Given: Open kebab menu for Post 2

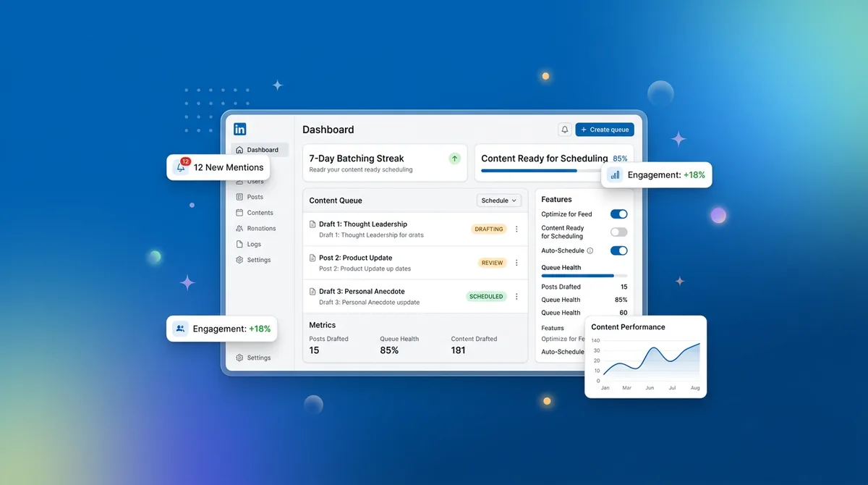Looking at the screenshot, I should pyautogui.click(x=516, y=263).
